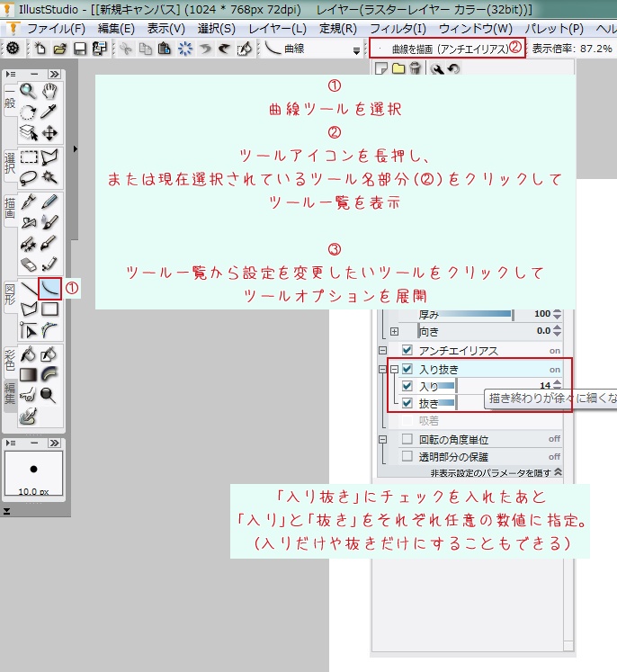Select the Curve tool
The image size is (617, 672).
(x=49, y=289)
